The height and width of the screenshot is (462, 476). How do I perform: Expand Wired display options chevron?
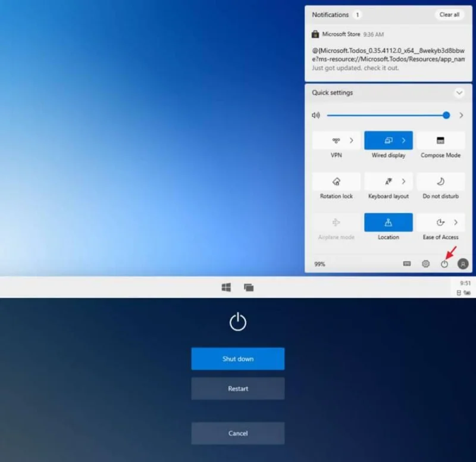coord(403,141)
